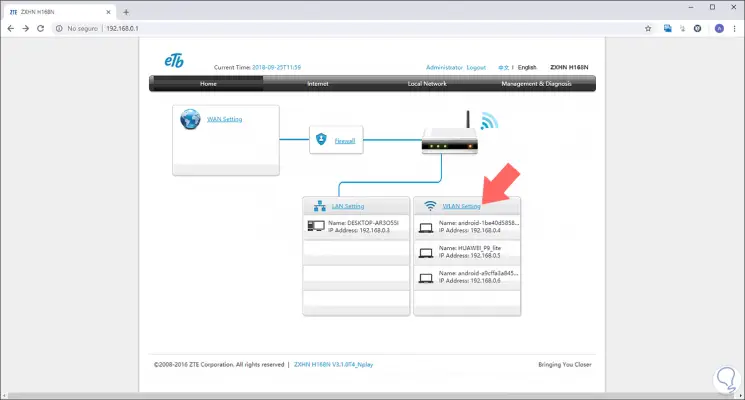Open the browser profile avatar
The image size is (745, 400).
(719, 29)
